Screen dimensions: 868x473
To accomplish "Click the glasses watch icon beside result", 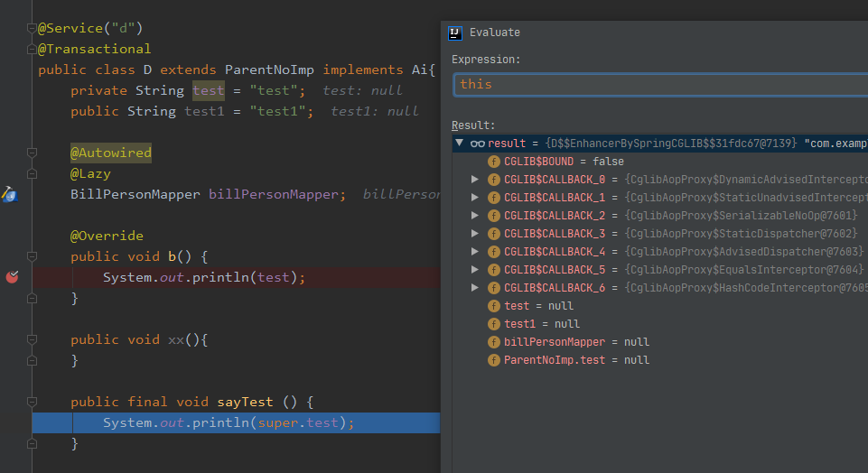I will coord(478,144).
